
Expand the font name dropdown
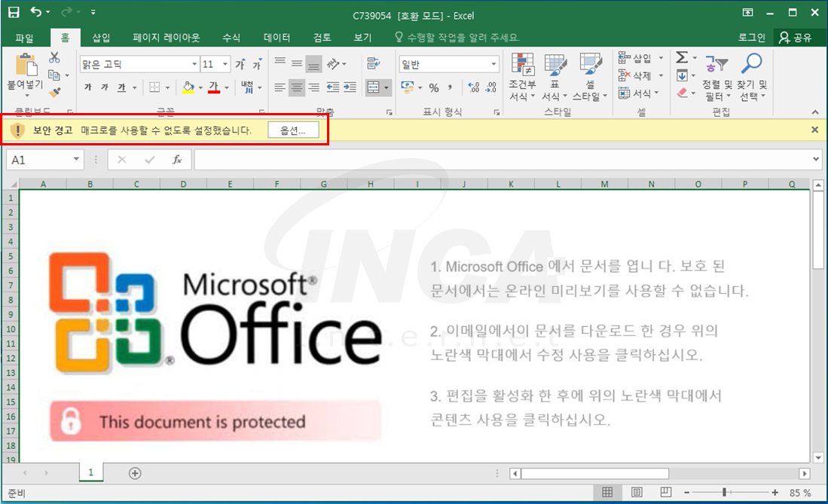194,64
